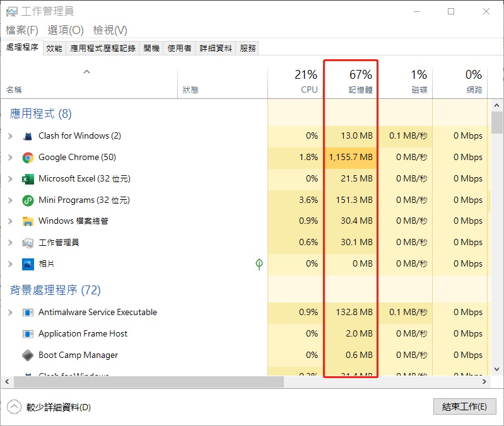Screen dimensions: 504x426
Task: Switch to the 應用程式歷程記錄 tab
Action: [103, 48]
